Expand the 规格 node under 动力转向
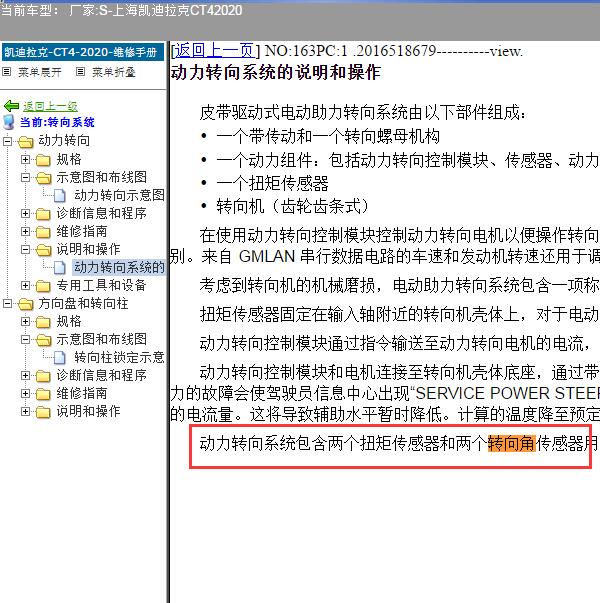Screen dimensions: 600x603 pos(25,159)
